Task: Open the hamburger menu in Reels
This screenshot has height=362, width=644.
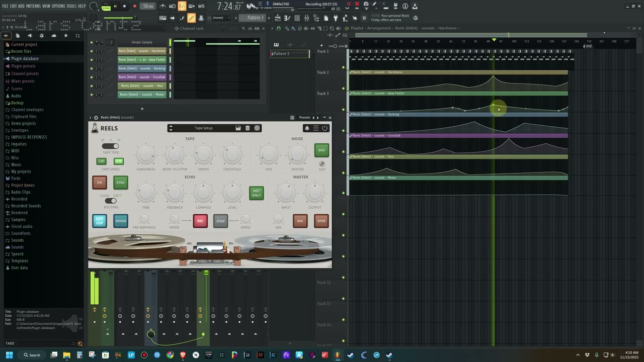Action: (316, 128)
